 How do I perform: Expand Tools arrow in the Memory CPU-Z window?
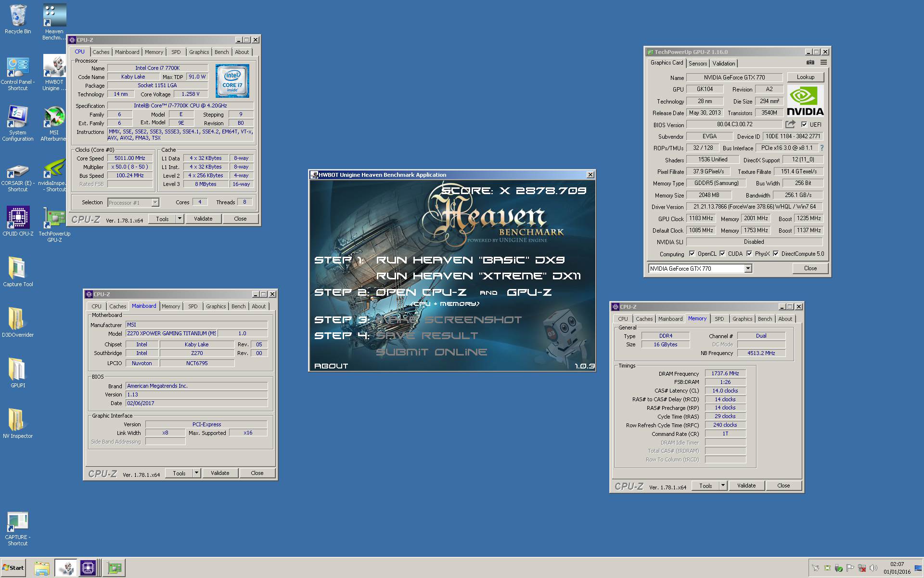pos(723,486)
